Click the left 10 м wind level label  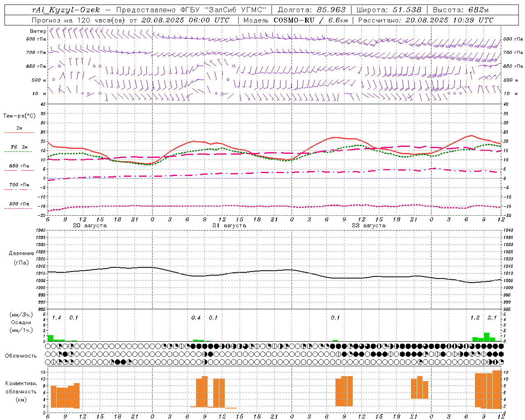[x=39, y=94]
